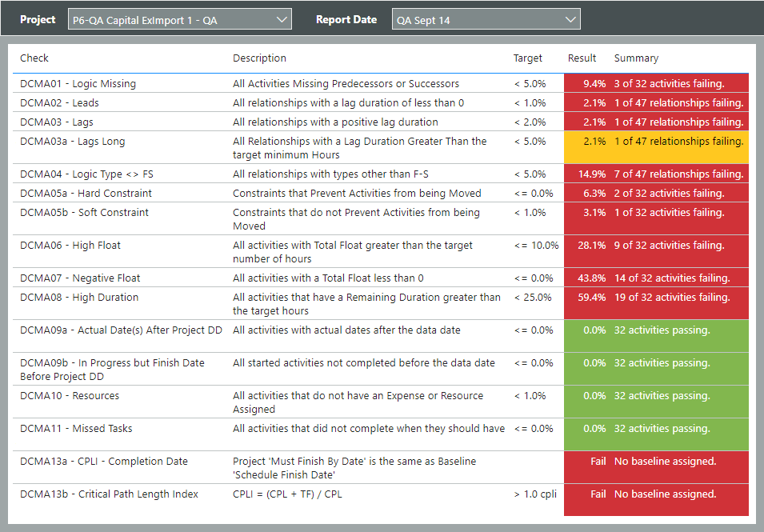Click Fail result for DCMA13a CPLI Completion Date
Image resolution: width=764 pixels, height=532 pixels.
598,462
